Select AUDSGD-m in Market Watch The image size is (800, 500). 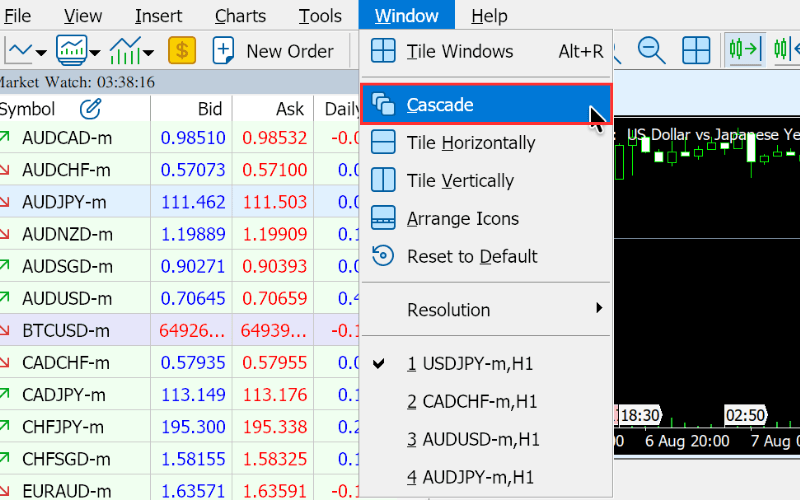tap(67, 266)
